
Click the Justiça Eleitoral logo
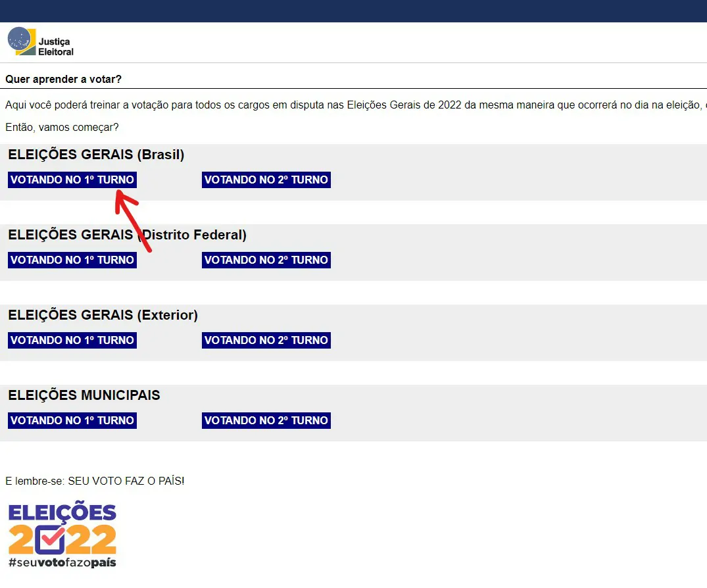41,41
